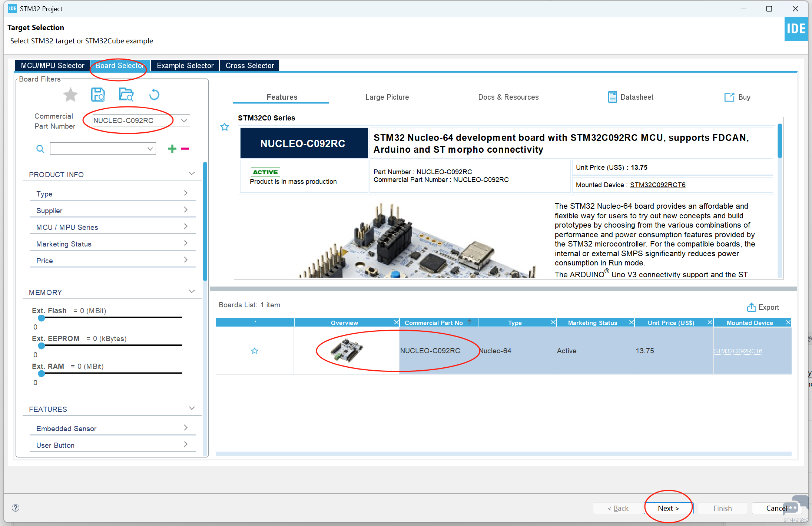
Task: Open STM32C092RCT6 link in boards list row
Action: [x=738, y=351]
